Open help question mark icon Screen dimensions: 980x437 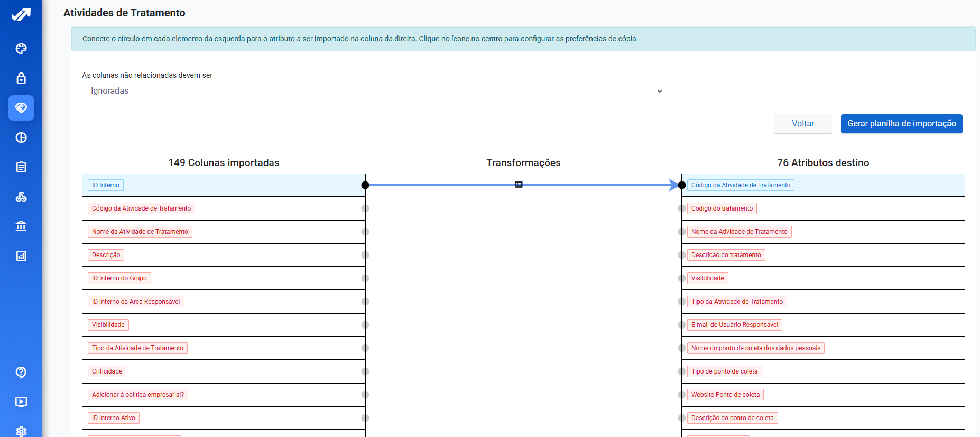coord(21,372)
